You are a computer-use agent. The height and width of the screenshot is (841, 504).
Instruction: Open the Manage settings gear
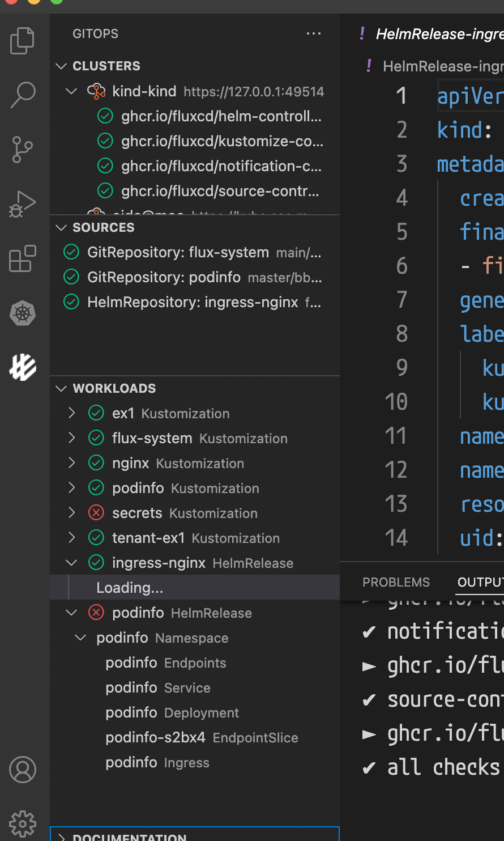click(x=22, y=823)
